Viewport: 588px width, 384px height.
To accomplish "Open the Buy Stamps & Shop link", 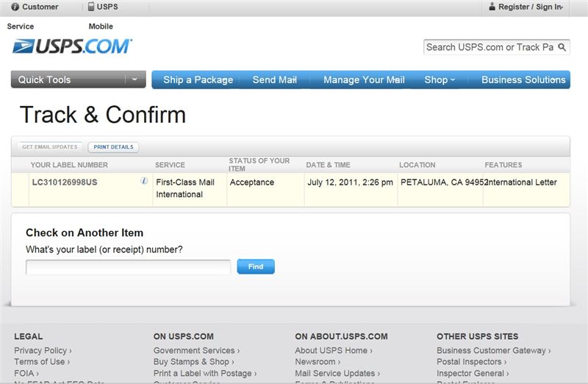I will coord(193,362).
